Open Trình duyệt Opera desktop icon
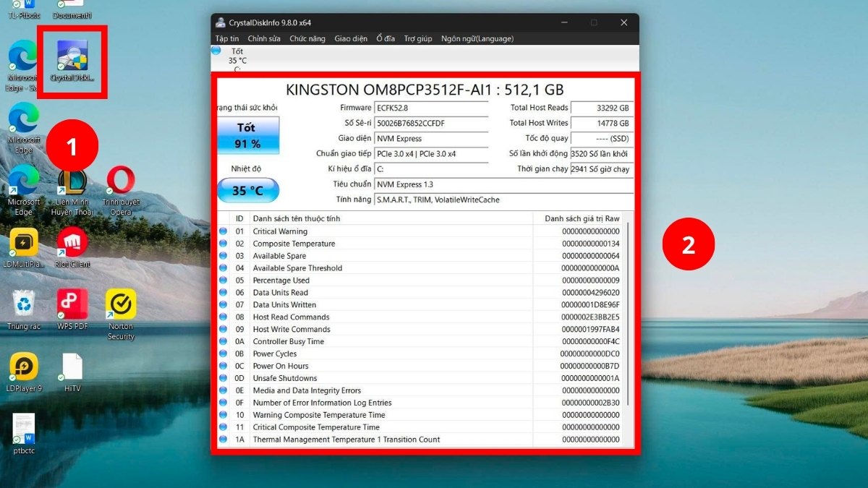This screenshot has height=488, width=868. (121, 191)
